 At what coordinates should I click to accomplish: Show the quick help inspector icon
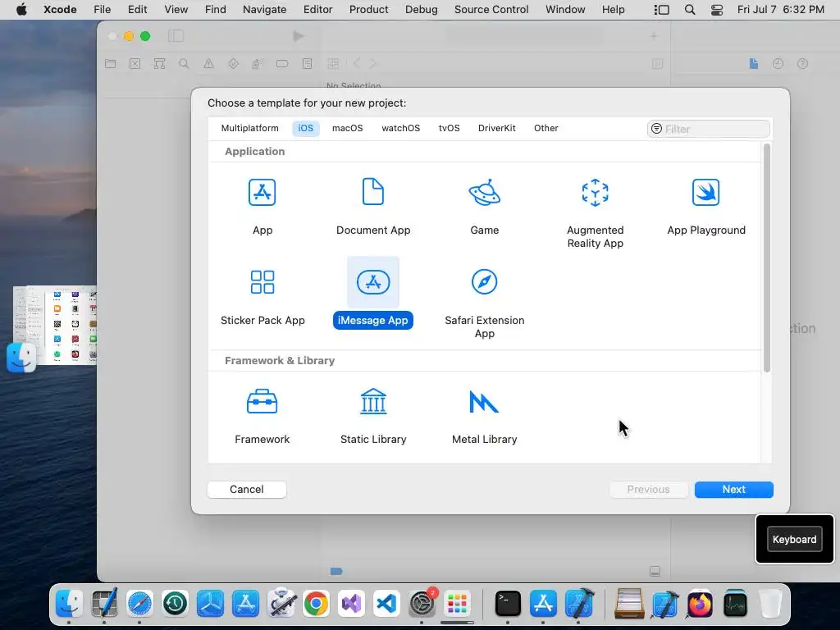tap(802, 64)
